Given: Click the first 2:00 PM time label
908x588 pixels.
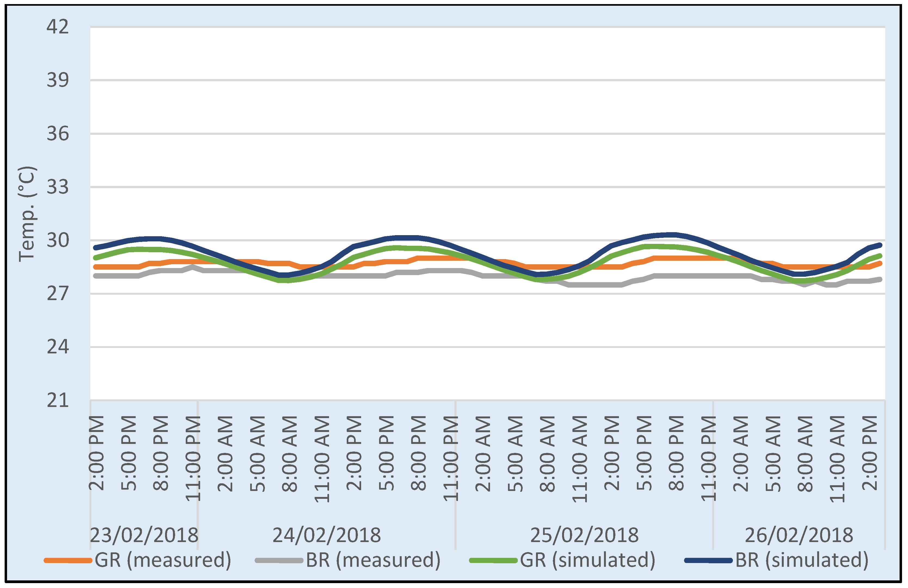Looking at the screenshot, I should pos(97,453).
